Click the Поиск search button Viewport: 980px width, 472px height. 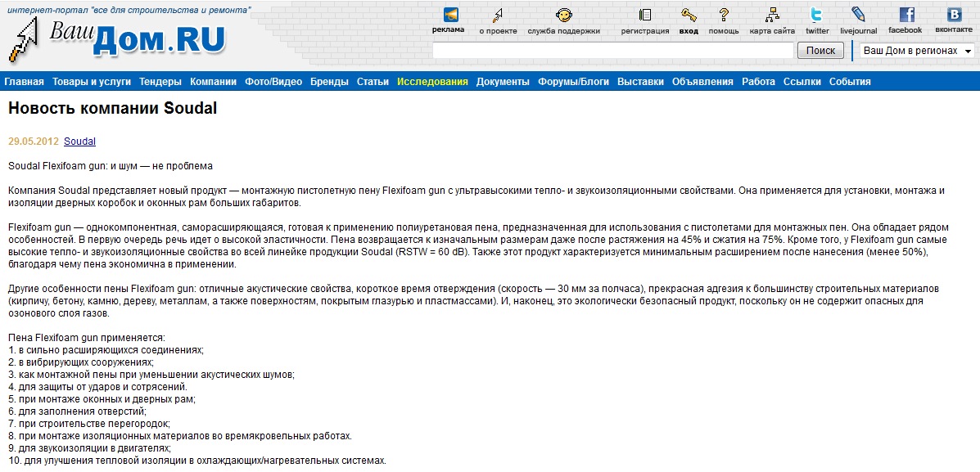[820, 51]
